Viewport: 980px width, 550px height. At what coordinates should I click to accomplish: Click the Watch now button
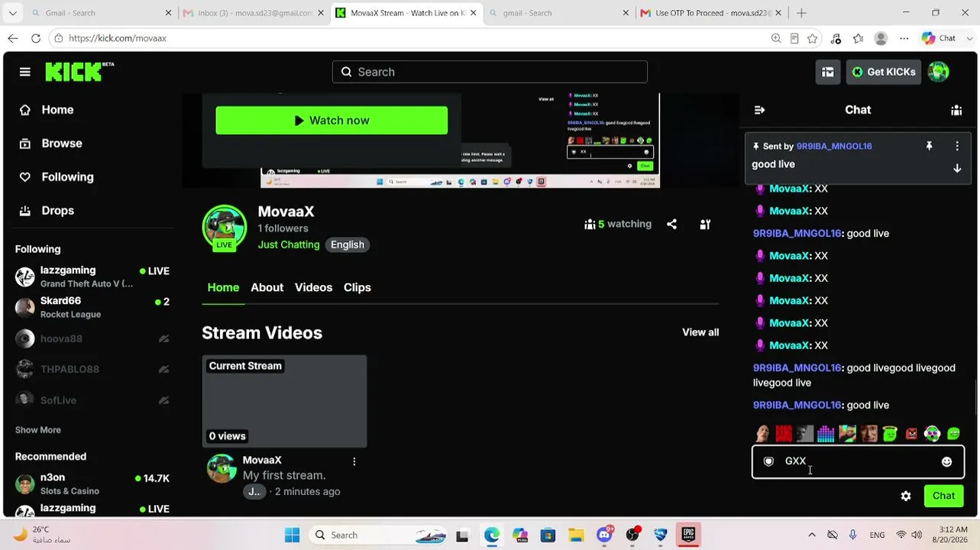pos(332,121)
